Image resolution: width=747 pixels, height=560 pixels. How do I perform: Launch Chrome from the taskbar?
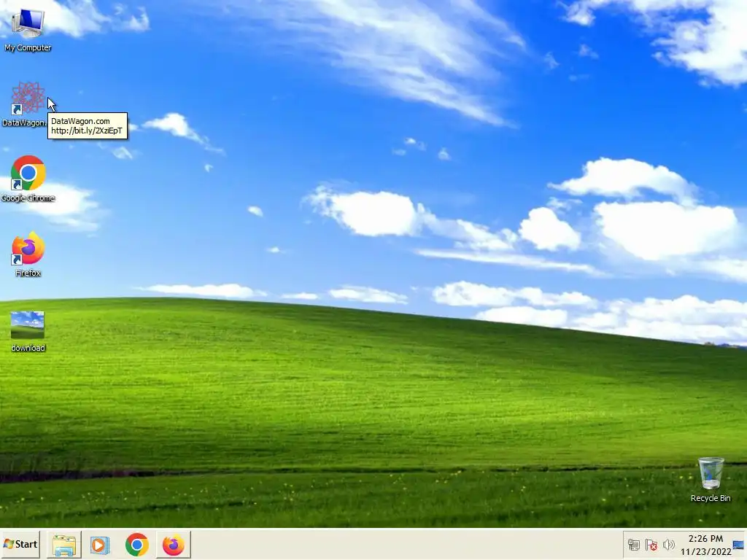(x=136, y=545)
